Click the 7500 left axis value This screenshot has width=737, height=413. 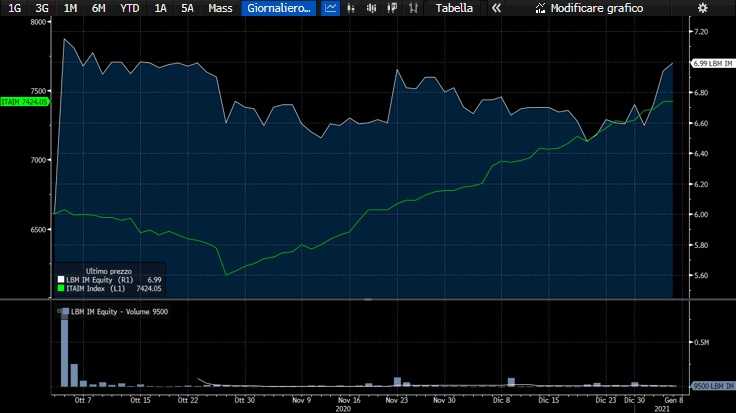pyautogui.click(x=38, y=91)
